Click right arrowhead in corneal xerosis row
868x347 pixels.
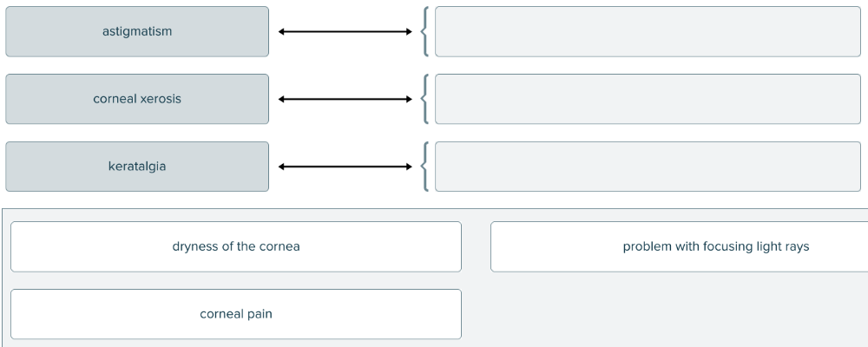[x=408, y=99]
